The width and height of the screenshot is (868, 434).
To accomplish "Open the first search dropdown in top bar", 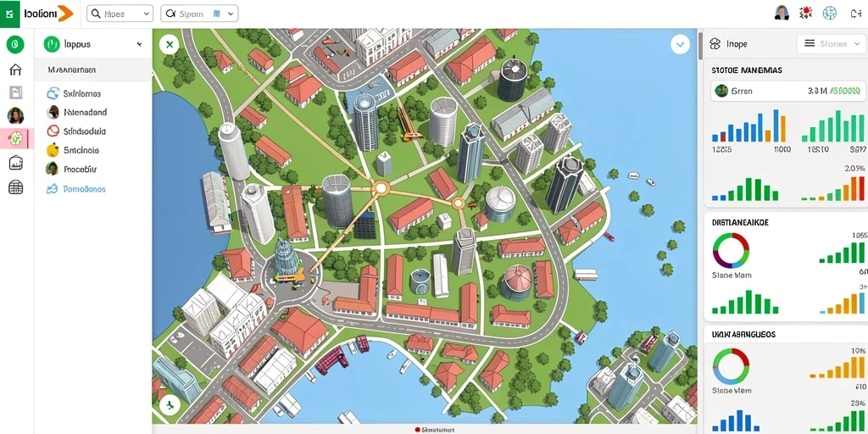I will (x=120, y=14).
